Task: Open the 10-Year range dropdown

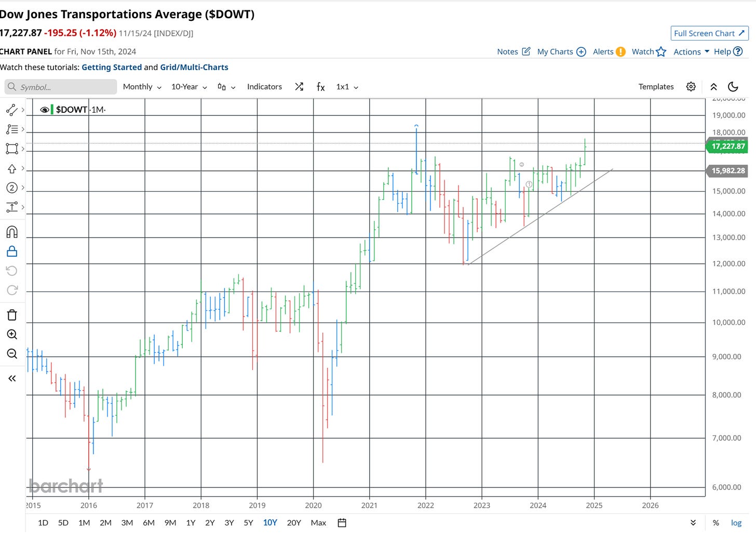Action: pyautogui.click(x=189, y=87)
